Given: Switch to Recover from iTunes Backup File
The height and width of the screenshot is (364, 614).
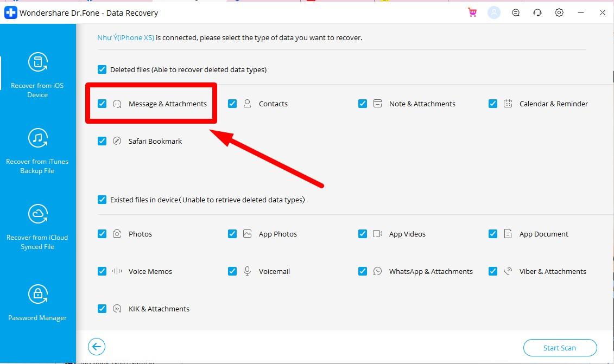Looking at the screenshot, I should point(37,151).
